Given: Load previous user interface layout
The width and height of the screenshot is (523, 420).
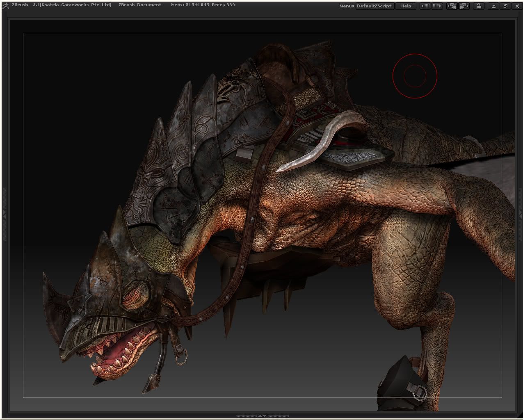Looking at the screenshot, I should point(452,6).
